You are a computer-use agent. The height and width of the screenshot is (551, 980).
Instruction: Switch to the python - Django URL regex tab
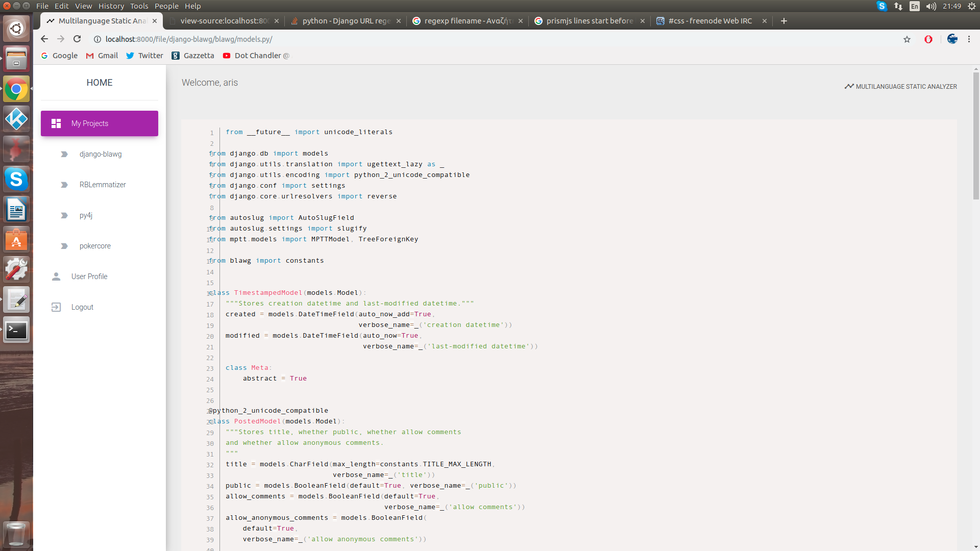pos(346,21)
